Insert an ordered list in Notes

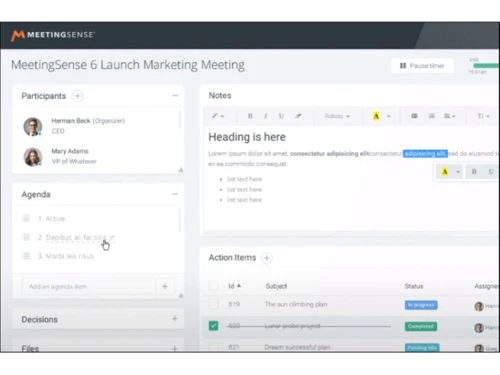click(431, 116)
